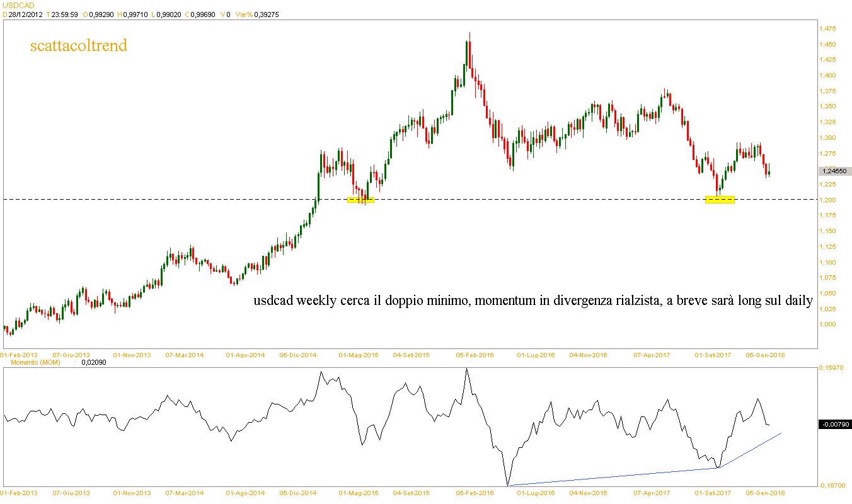Click the 1,375 price axis label
852x504 pixels.
827,91
